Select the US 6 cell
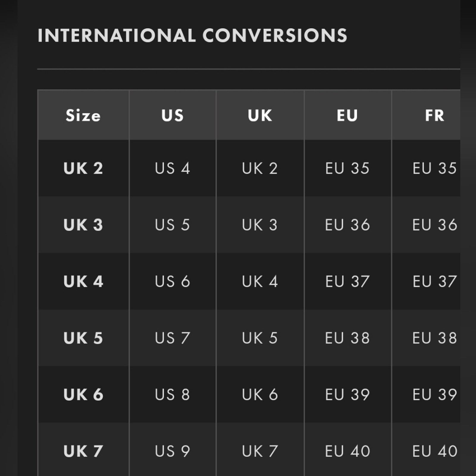This screenshot has width=476, height=476. [x=173, y=281]
